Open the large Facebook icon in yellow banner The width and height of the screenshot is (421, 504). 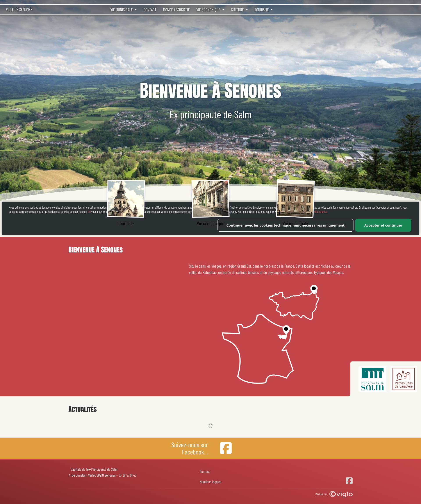(225, 448)
